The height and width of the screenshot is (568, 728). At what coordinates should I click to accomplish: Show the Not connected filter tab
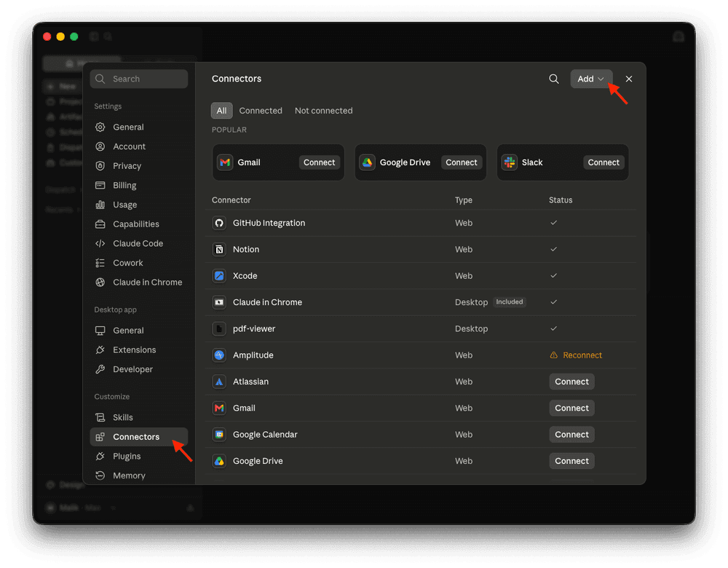324,111
